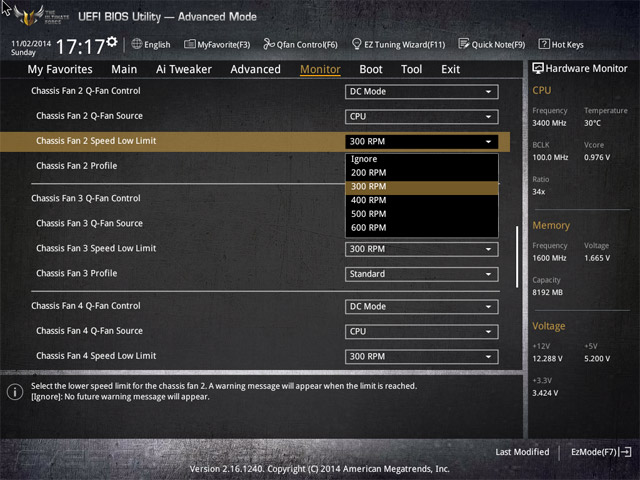Open Chassis Fan 3 Profile Standard dropdown
The width and height of the screenshot is (640, 480).
(422, 274)
